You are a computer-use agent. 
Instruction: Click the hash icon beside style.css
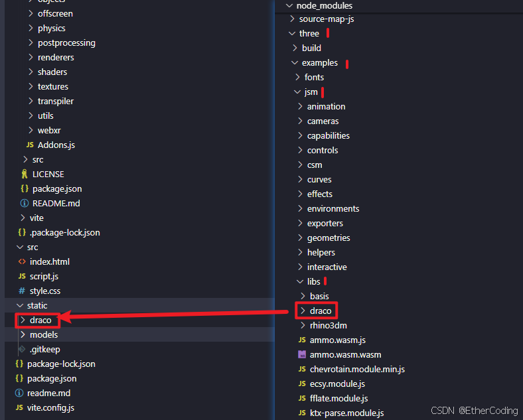tap(22, 291)
